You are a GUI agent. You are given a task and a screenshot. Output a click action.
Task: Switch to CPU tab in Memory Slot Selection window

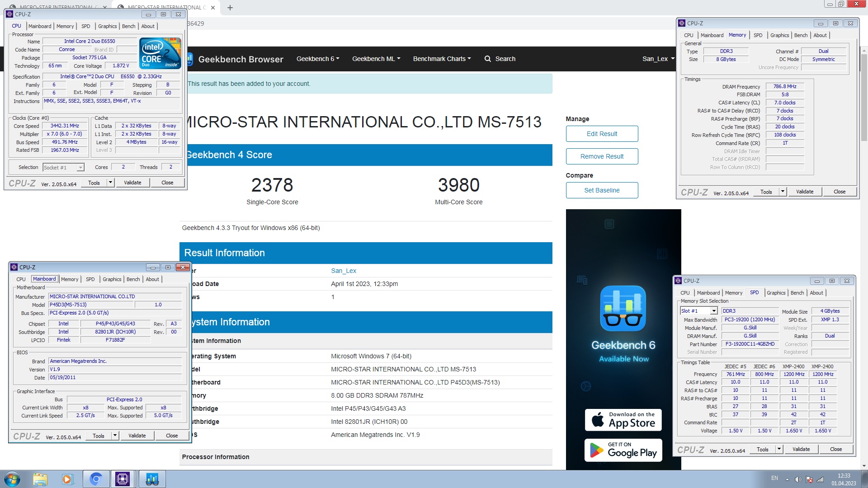(685, 293)
